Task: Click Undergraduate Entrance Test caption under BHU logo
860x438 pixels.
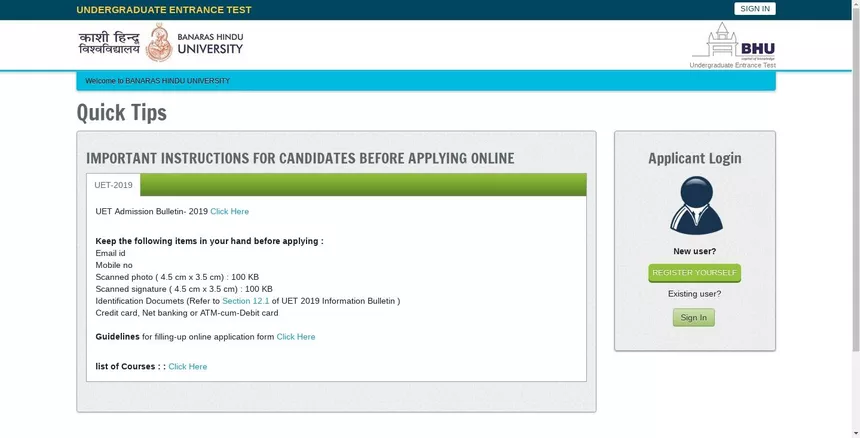Action: pyautogui.click(x=732, y=65)
